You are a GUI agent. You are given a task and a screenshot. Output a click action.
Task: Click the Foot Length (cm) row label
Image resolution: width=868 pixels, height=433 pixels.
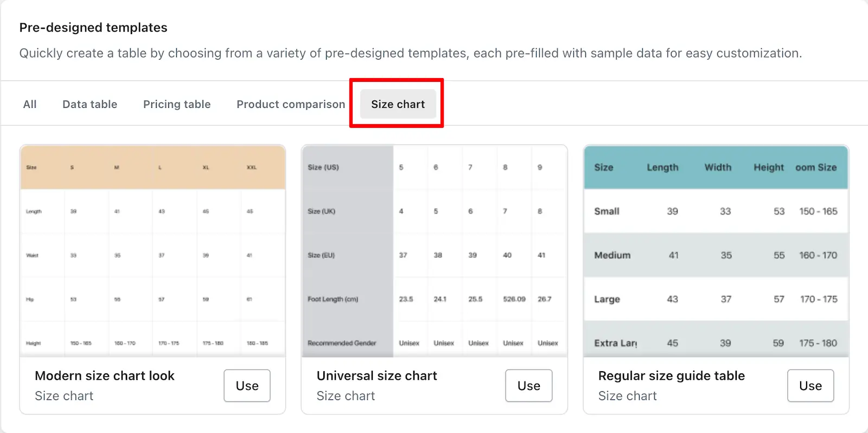(333, 299)
